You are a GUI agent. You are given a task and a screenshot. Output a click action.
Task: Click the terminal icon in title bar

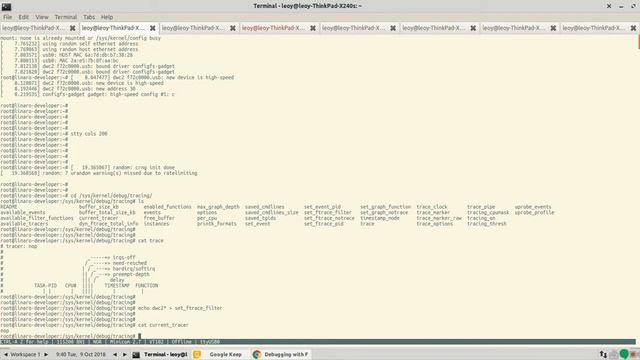[6, 6]
